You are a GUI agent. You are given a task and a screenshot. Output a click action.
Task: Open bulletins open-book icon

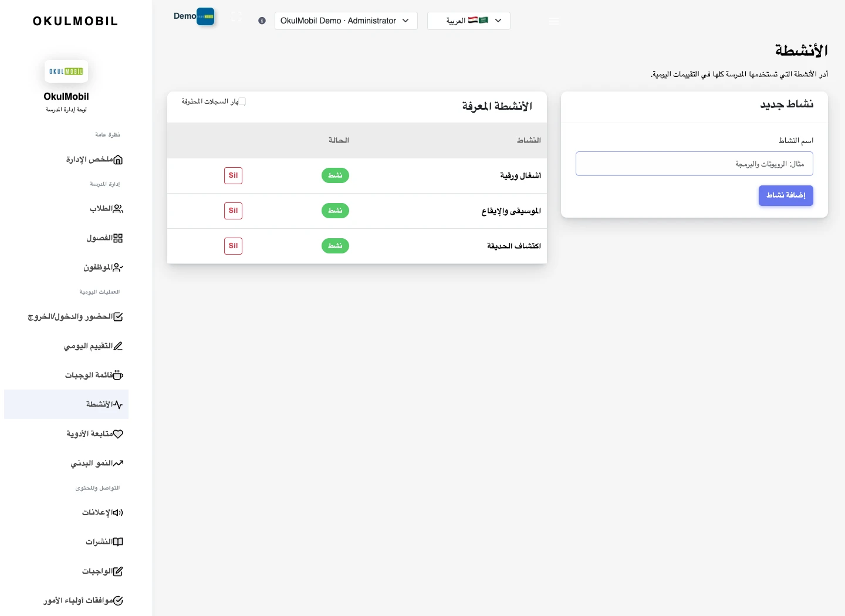[x=118, y=542]
